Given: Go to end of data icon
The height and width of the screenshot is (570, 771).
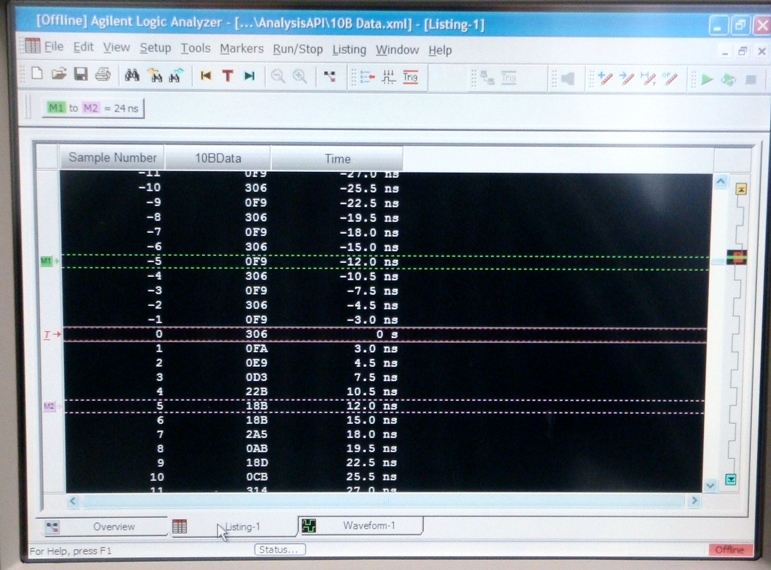Looking at the screenshot, I should click(x=249, y=76).
